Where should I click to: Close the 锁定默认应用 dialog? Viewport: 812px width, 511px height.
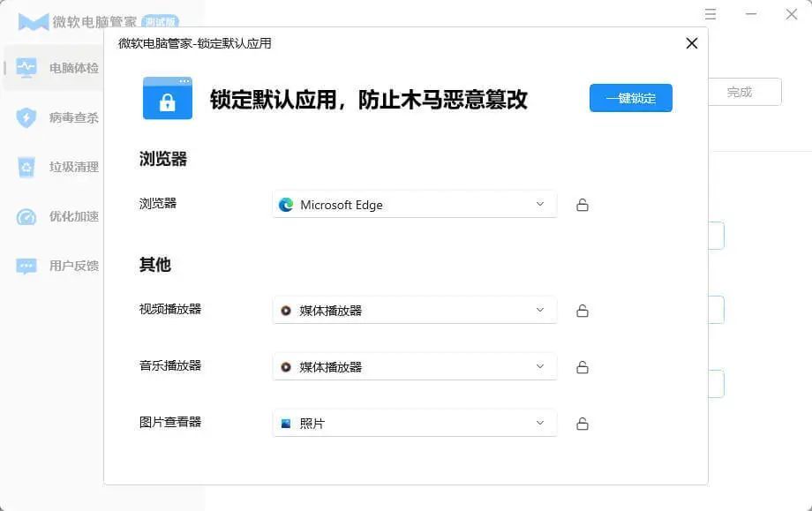coord(692,43)
